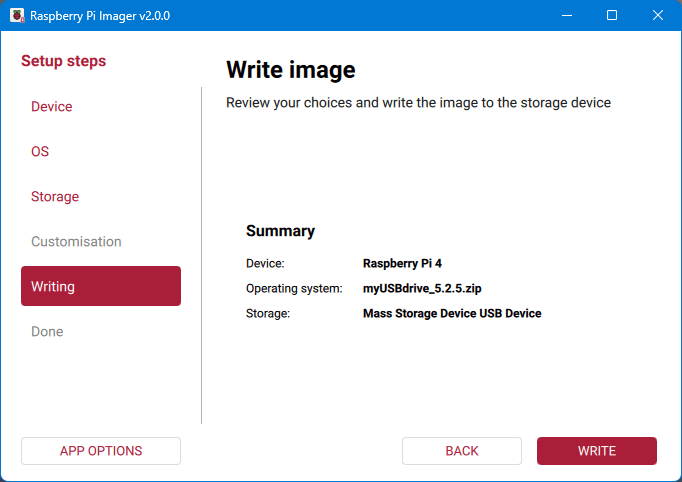Click the "Write image" page heading
Viewport: 682px width, 482px height.
290,70
